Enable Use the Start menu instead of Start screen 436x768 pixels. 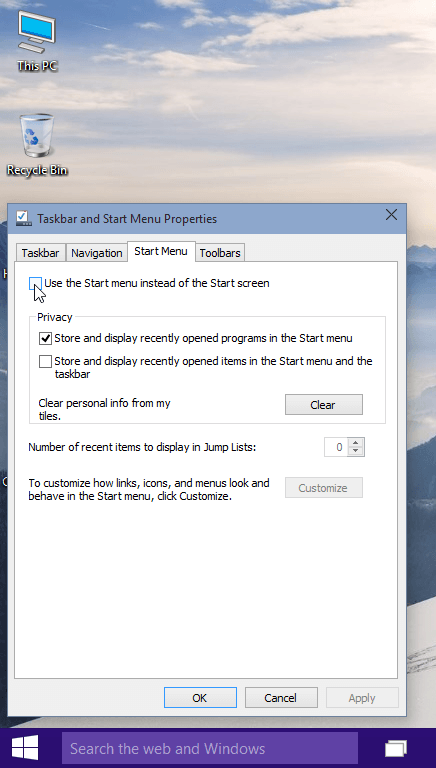point(35,283)
